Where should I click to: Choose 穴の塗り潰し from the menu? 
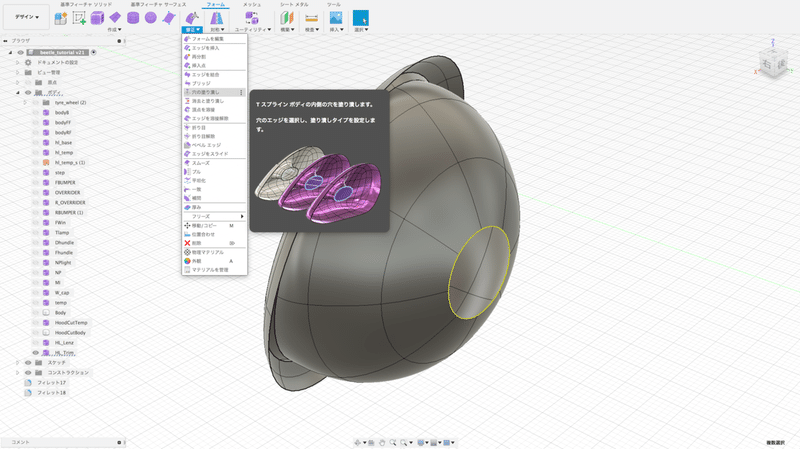[214, 92]
